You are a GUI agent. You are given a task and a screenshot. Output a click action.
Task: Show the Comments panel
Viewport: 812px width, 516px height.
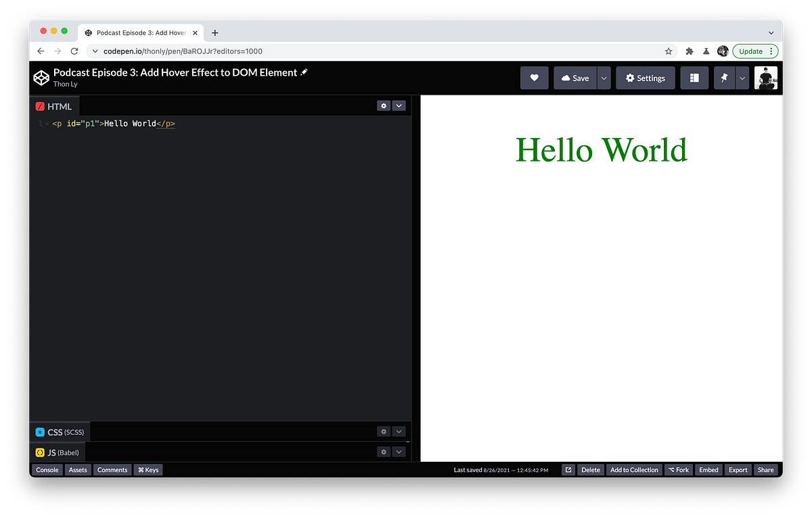[112, 469]
